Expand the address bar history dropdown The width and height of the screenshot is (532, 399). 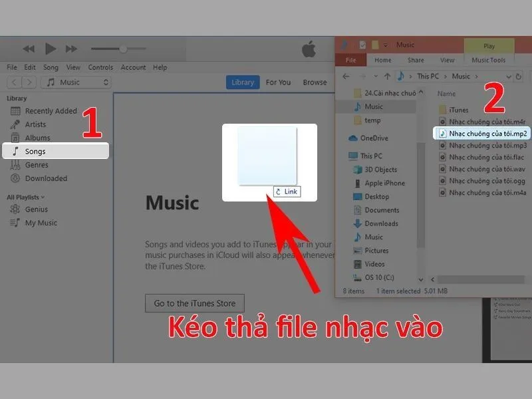[x=508, y=76]
